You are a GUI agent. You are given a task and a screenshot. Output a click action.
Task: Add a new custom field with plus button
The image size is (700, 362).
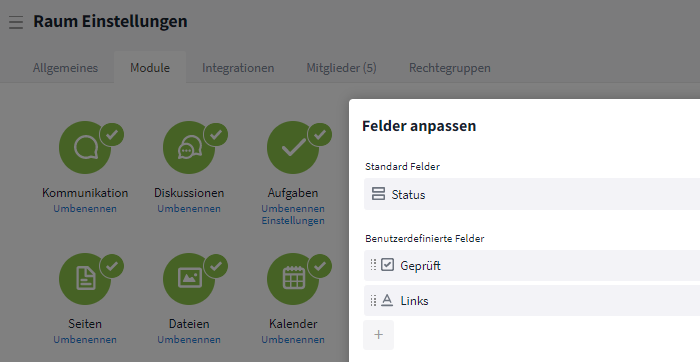point(379,335)
